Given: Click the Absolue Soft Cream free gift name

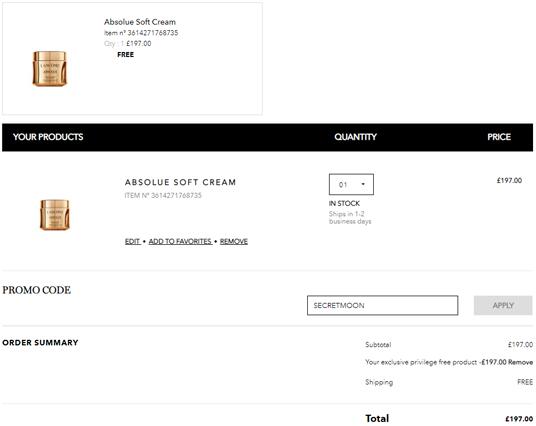Looking at the screenshot, I should [x=140, y=22].
